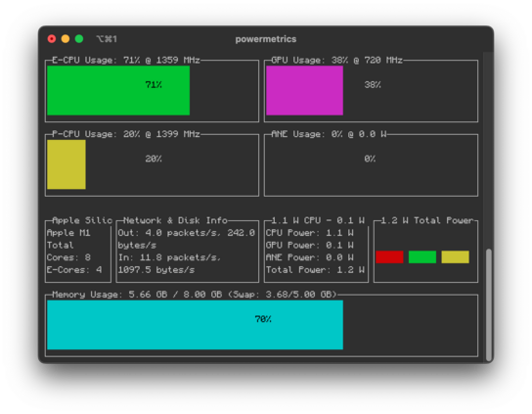532x414 pixels.
Task: Click the magenta GPU usage bar
Action: click(305, 90)
